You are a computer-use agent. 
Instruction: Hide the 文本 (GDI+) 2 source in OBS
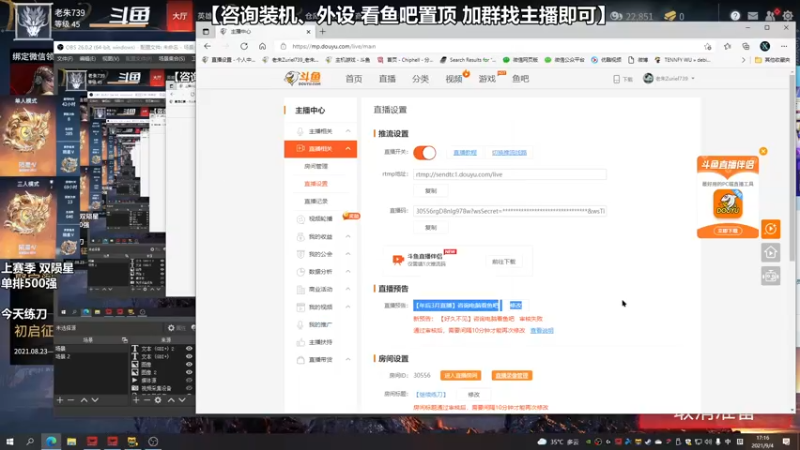coord(189,348)
